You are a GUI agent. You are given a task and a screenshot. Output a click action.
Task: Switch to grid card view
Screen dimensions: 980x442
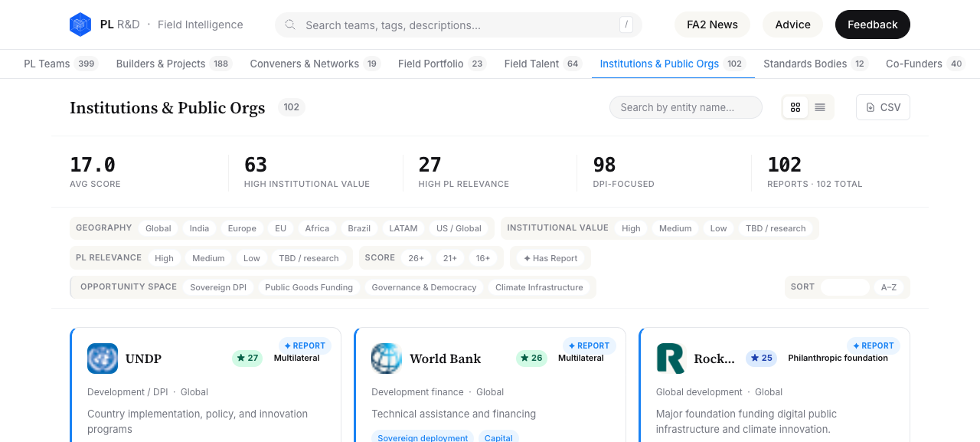tap(795, 107)
